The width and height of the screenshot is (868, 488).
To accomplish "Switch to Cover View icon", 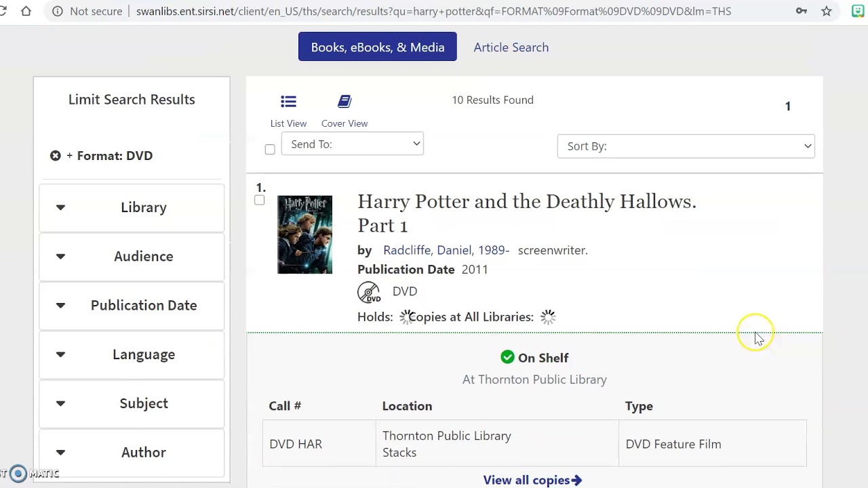I will [x=344, y=102].
